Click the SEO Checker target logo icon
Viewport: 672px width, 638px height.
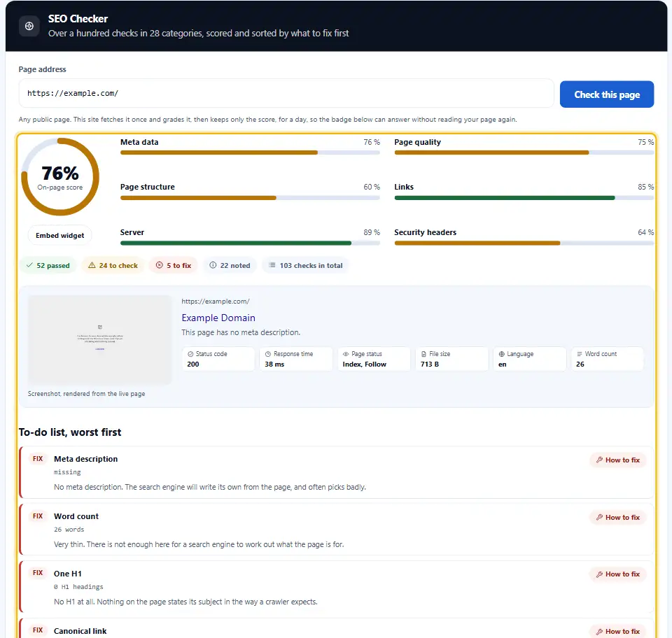(x=29, y=26)
